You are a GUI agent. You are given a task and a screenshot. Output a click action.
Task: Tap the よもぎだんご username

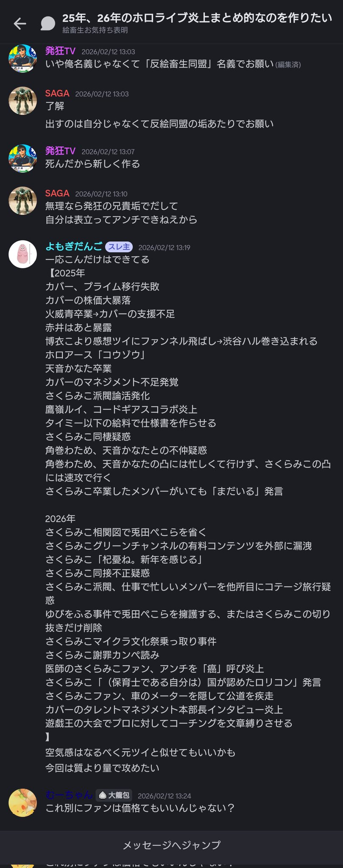tap(74, 247)
